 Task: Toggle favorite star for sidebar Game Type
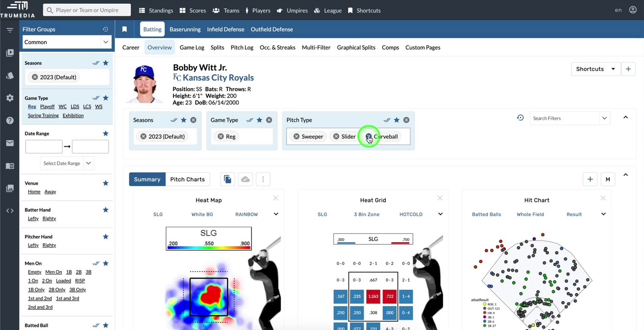[x=105, y=98]
